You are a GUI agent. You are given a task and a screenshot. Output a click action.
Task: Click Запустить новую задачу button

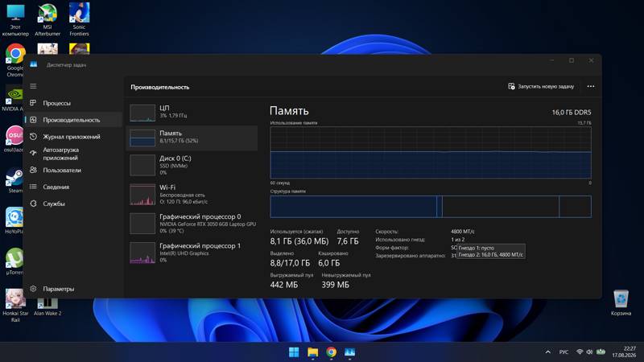pyautogui.click(x=541, y=87)
